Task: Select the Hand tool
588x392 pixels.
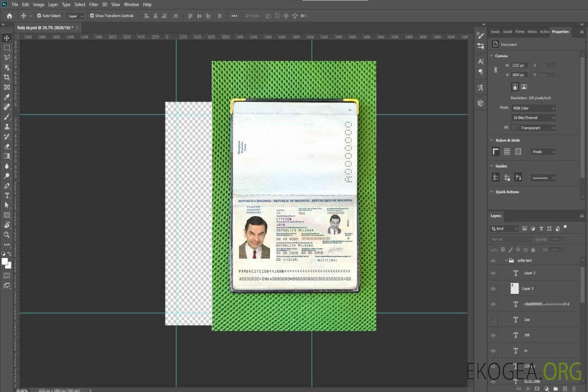Action: coord(7,225)
